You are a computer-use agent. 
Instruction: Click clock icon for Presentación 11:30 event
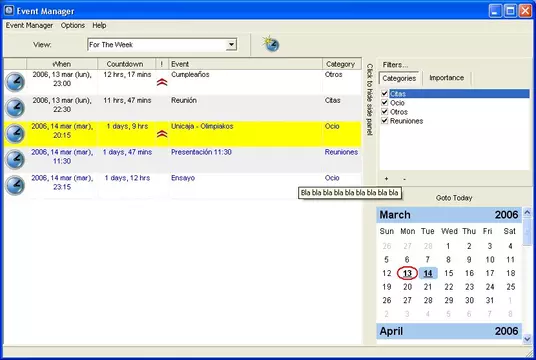(15, 159)
